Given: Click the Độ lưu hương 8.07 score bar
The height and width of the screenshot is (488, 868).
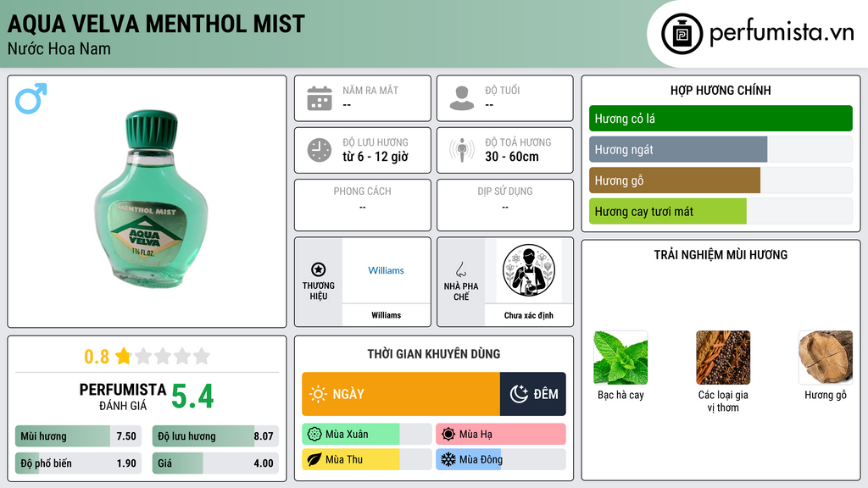Looking at the screenshot, I should (x=215, y=436).
